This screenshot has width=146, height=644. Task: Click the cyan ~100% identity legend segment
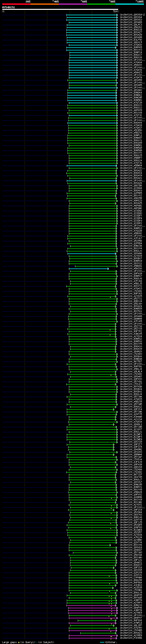pyautogui.click(x=130, y=4)
